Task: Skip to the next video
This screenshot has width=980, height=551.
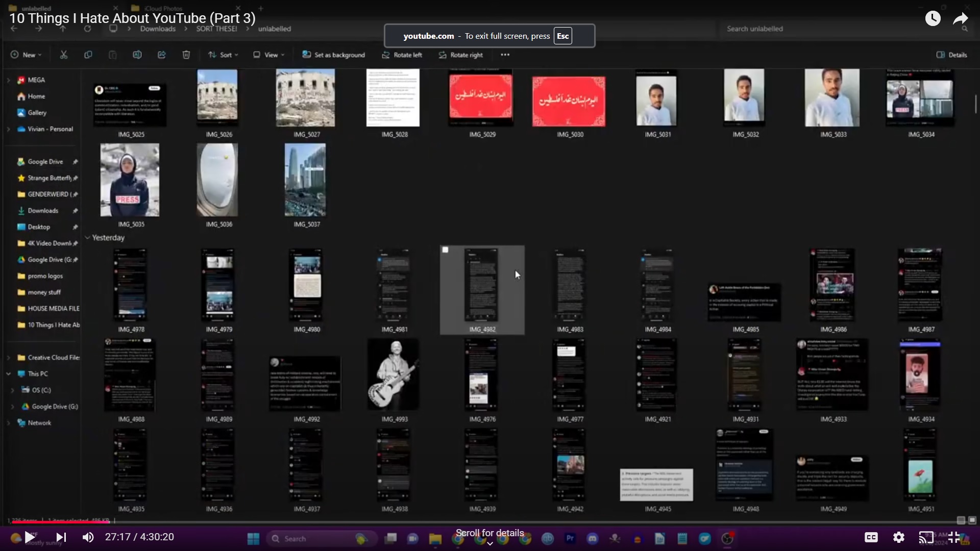Action: 61,537
